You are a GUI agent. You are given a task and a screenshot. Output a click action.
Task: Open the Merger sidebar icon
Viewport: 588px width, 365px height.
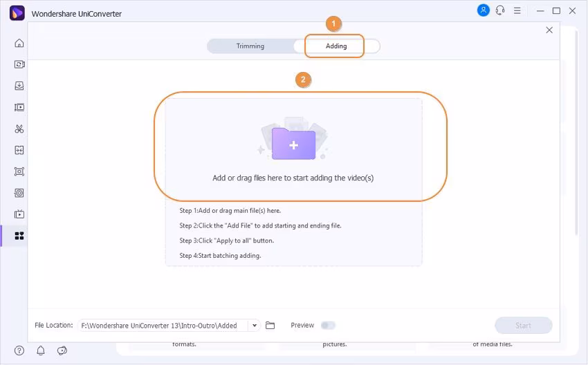point(19,150)
